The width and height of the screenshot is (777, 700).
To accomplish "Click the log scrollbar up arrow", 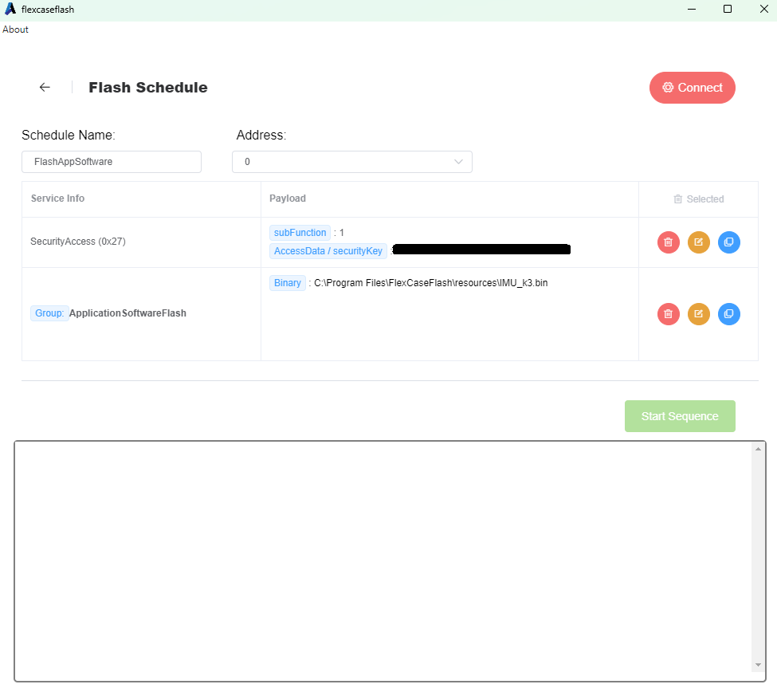I will (x=757, y=450).
